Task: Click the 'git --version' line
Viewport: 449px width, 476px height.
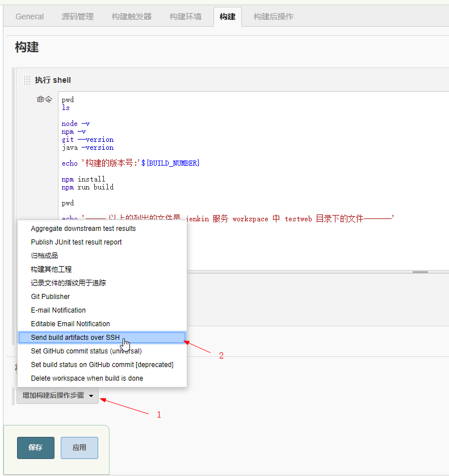Action: click(x=87, y=140)
